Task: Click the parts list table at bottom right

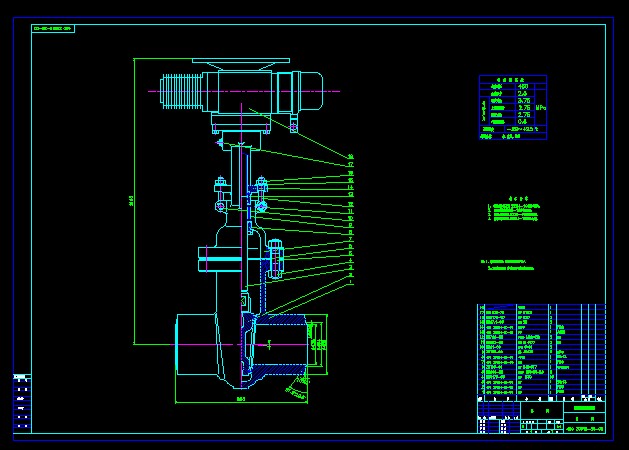Action: [540, 350]
